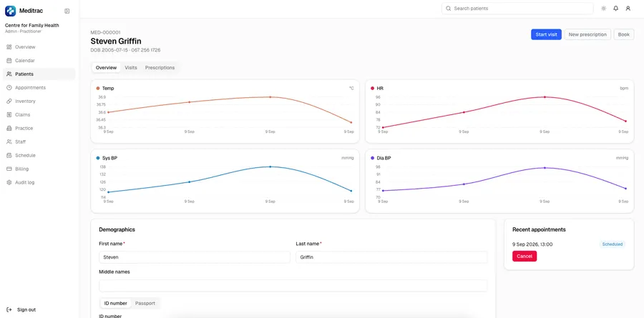View the Audit log label

pyautogui.click(x=24, y=183)
